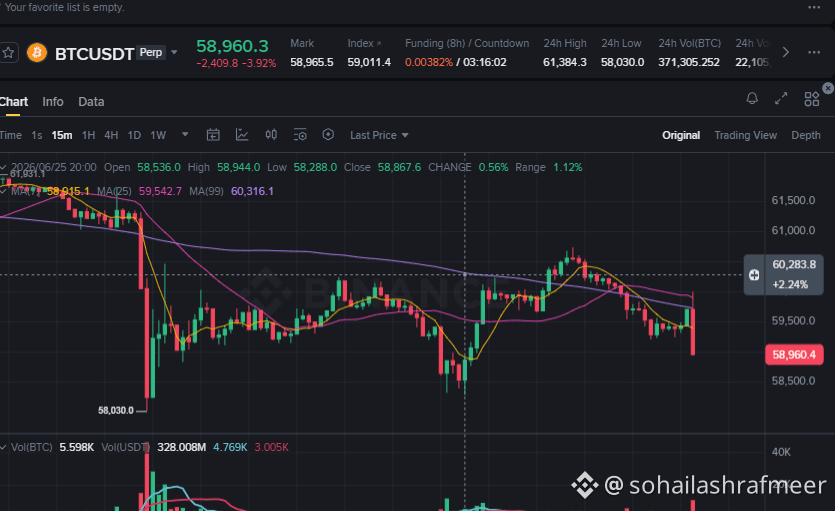
Task: Click the MA(7) value 58,915.1
Action: (68, 191)
